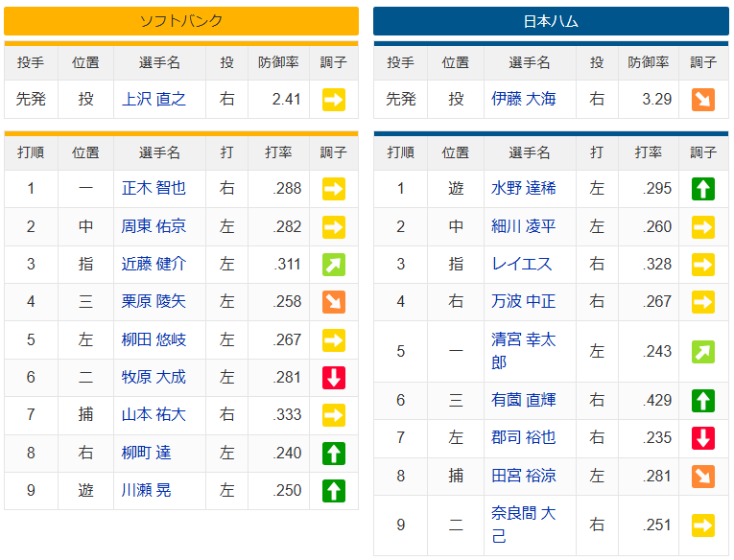The image size is (734, 560).
Task: Click batting average .235
Action: [657, 438]
